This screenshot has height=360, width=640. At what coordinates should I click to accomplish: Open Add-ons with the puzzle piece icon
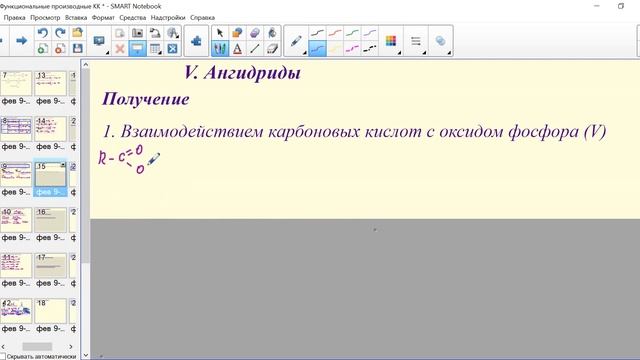(x=196, y=40)
